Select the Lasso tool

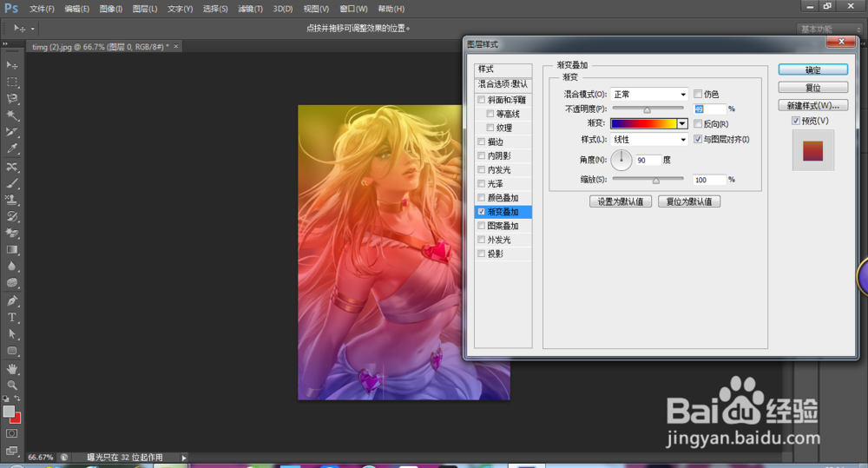(x=11, y=99)
